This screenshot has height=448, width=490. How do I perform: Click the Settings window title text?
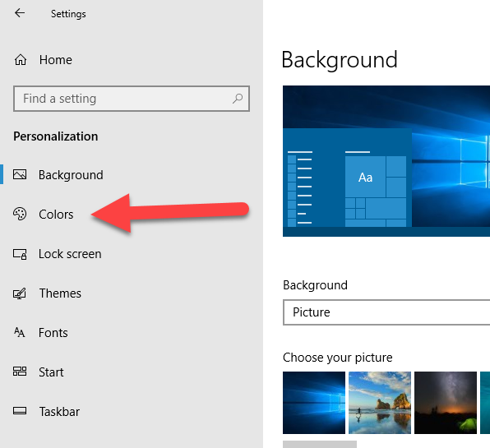point(68,14)
